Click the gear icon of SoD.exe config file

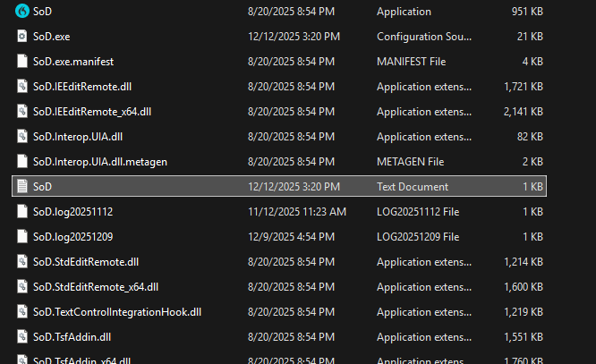point(23,37)
